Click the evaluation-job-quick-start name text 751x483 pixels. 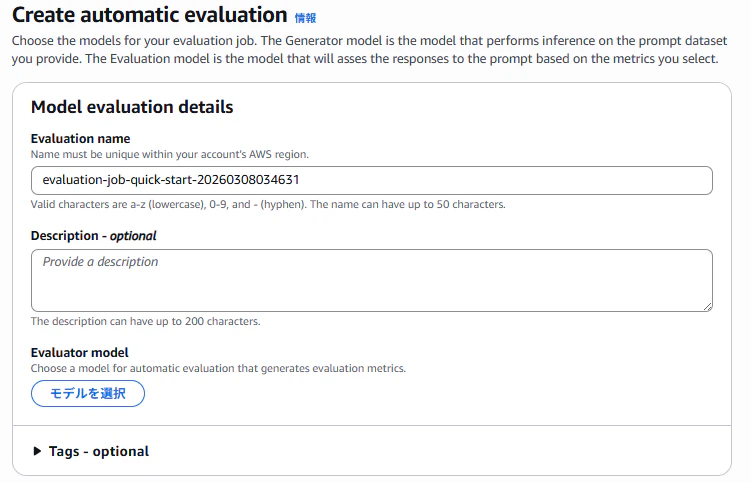click(171, 180)
